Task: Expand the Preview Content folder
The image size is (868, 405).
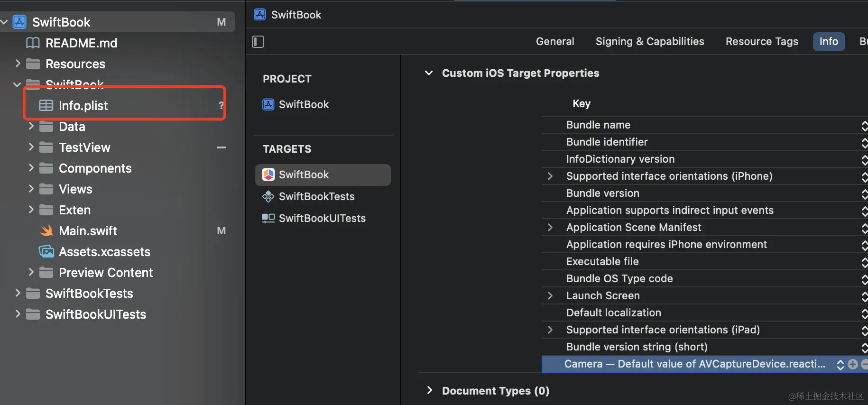Action: pos(31,272)
